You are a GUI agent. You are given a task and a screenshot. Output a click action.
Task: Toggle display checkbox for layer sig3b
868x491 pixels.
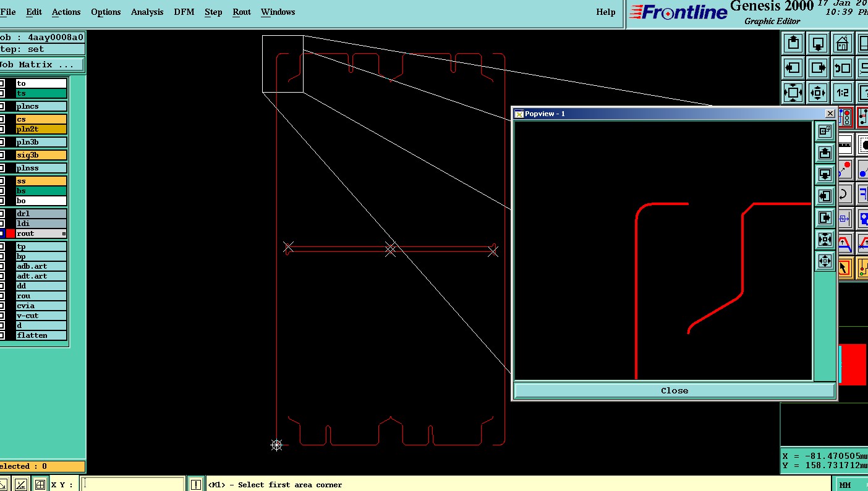click(2, 155)
